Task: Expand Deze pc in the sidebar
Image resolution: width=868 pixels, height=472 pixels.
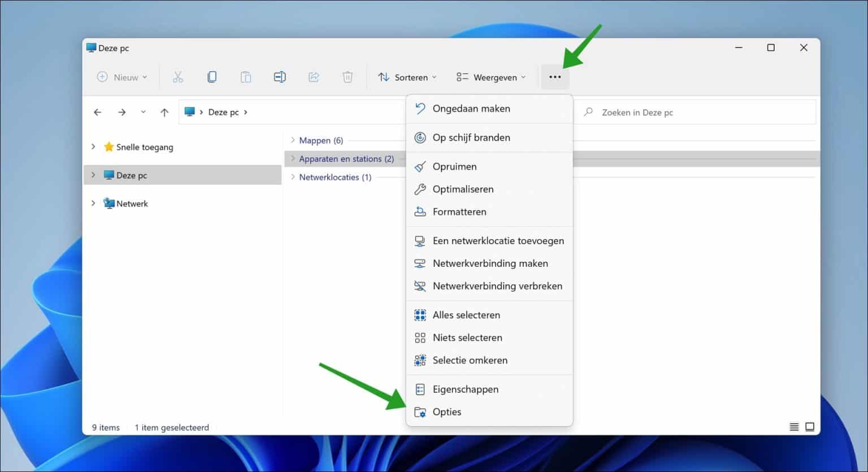Action: [x=94, y=175]
